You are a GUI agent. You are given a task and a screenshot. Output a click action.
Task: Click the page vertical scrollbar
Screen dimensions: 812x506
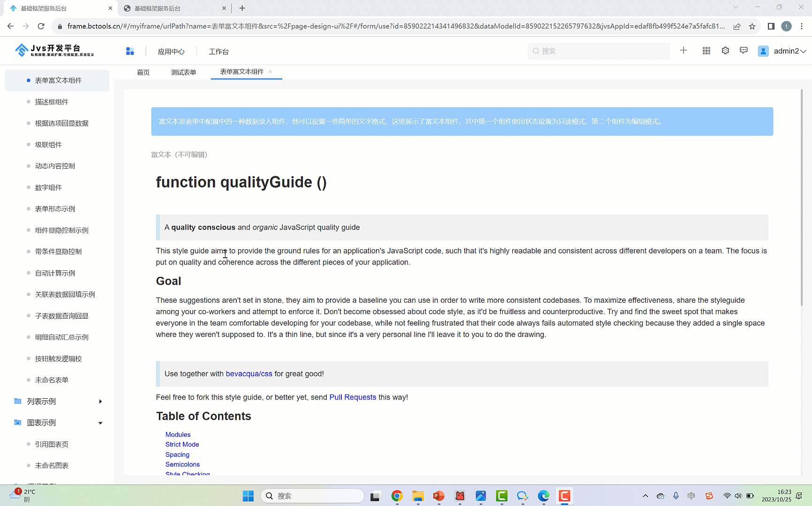pos(801,197)
